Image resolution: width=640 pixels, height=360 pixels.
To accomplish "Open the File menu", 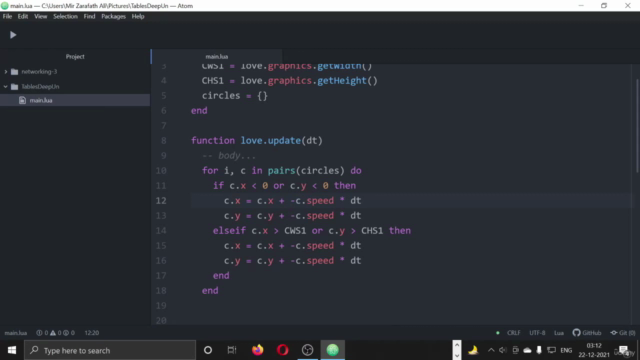I will pyautogui.click(x=7, y=16).
